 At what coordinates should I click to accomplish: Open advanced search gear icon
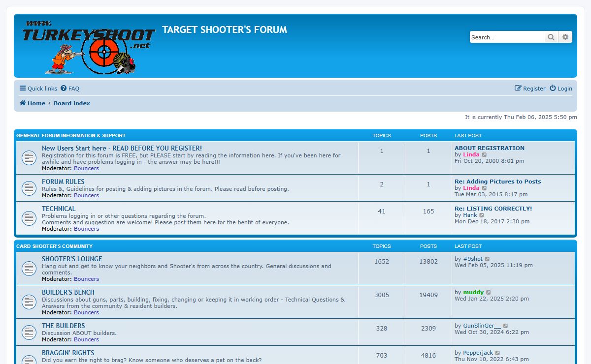pyautogui.click(x=565, y=37)
